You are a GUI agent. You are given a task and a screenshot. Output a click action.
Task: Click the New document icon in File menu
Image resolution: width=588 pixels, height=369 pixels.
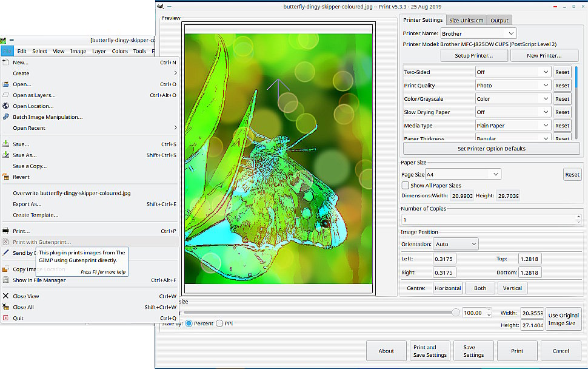pyautogui.click(x=5, y=62)
